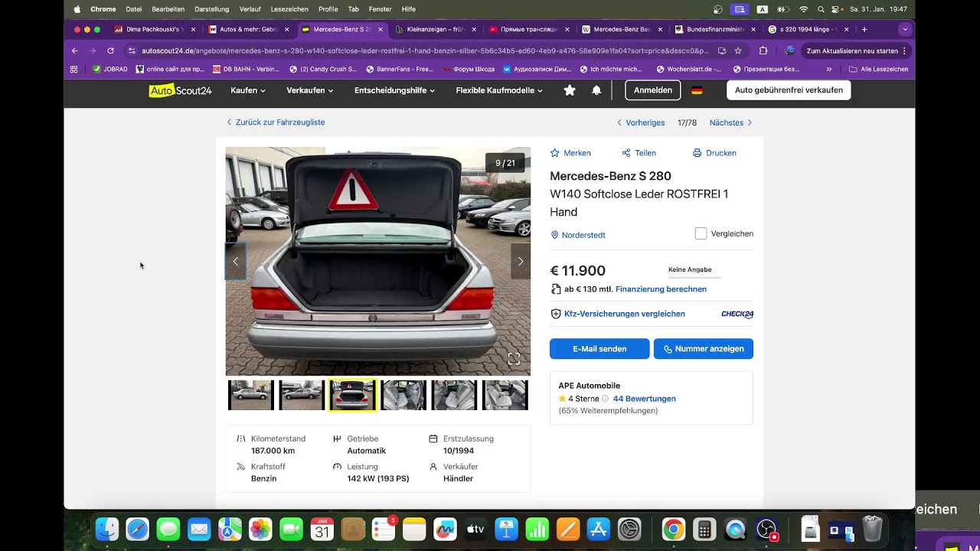Viewport: 980px width, 551px height.
Task: Open the Reminders app from the Dock
Action: [384, 529]
